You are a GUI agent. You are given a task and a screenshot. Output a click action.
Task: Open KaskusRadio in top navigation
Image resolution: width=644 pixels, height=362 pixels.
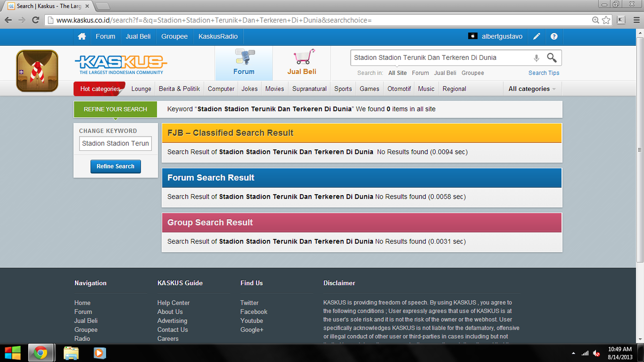coord(218,37)
